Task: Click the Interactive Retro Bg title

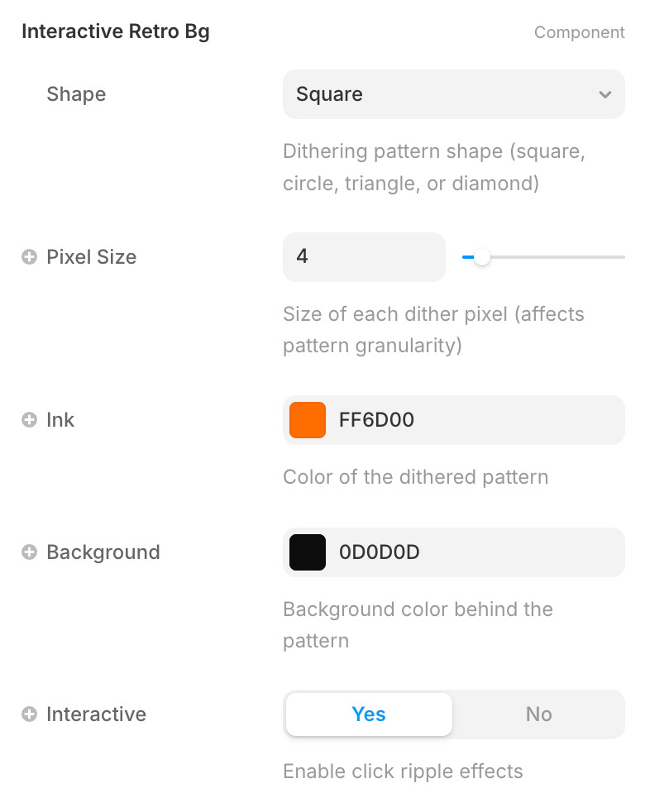Action: coord(116,32)
